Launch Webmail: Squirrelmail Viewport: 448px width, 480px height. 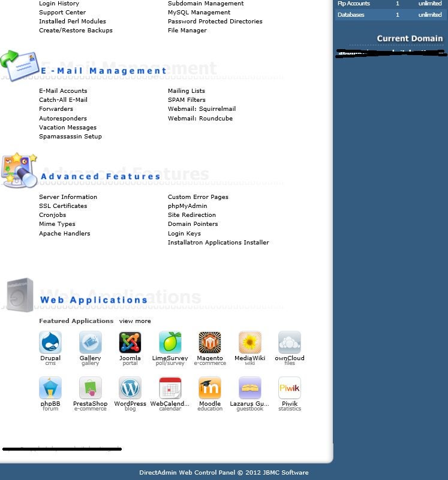pos(202,108)
